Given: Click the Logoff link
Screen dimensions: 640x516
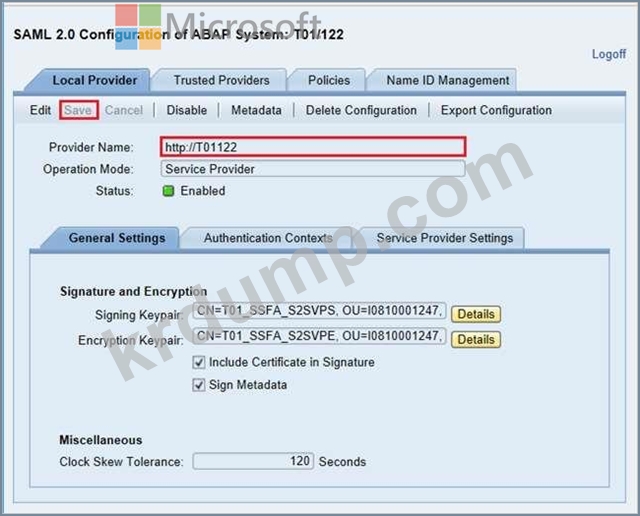Looking at the screenshot, I should tap(609, 54).
